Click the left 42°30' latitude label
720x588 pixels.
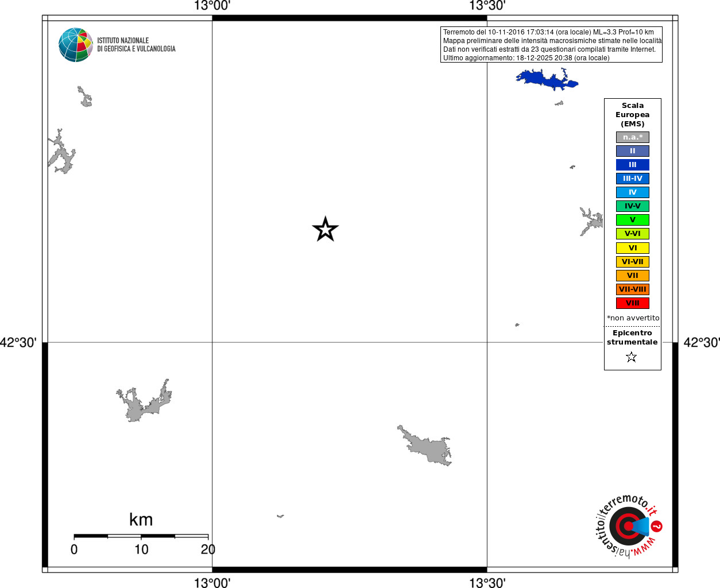tap(18, 343)
